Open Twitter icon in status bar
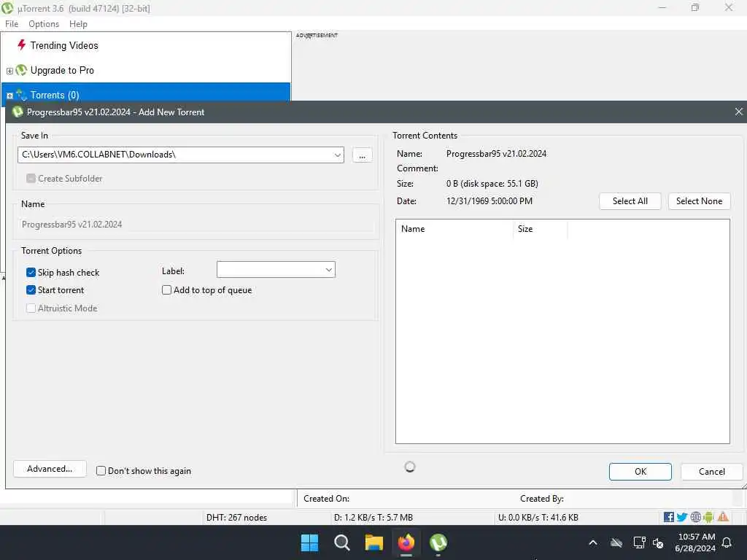This screenshot has height=560, width=747. click(682, 517)
